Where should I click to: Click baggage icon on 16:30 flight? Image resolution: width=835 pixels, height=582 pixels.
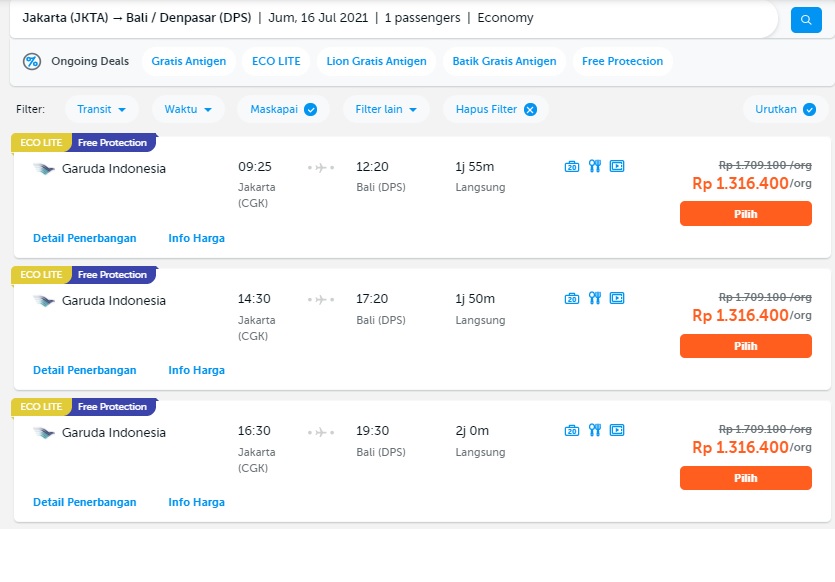click(x=571, y=430)
